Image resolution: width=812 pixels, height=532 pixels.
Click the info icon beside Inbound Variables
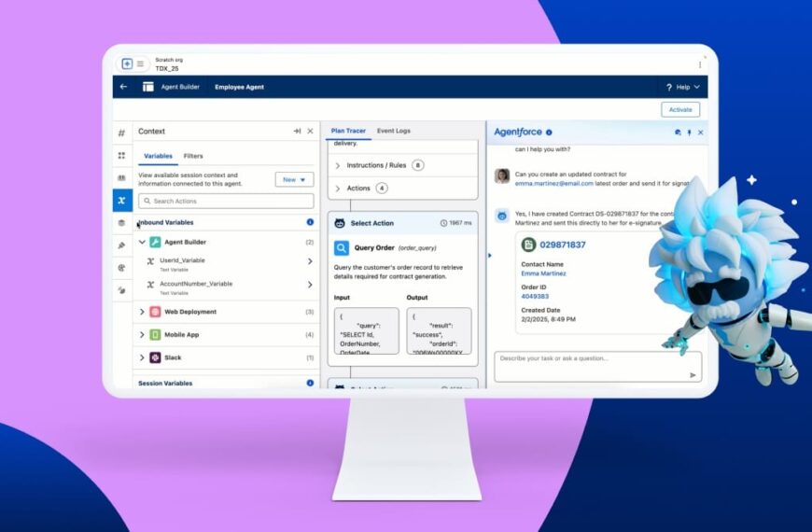click(x=310, y=222)
